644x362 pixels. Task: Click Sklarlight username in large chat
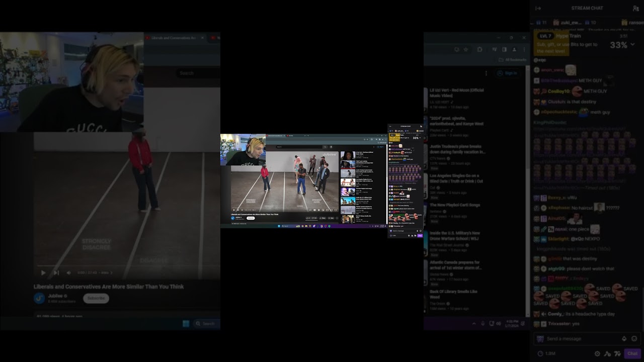tap(558, 239)
